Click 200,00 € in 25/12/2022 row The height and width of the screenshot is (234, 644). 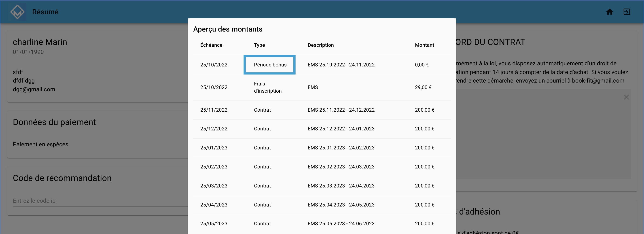[424, 129]
